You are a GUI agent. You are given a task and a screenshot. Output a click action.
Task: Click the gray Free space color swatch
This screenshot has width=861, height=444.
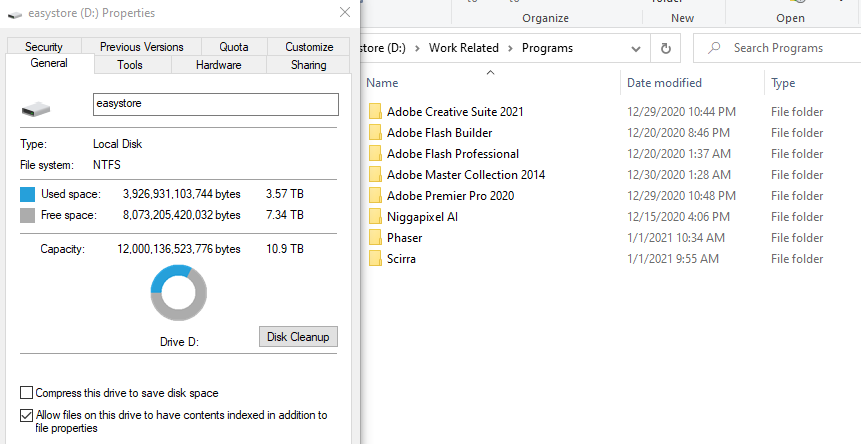tap(27, 215)
